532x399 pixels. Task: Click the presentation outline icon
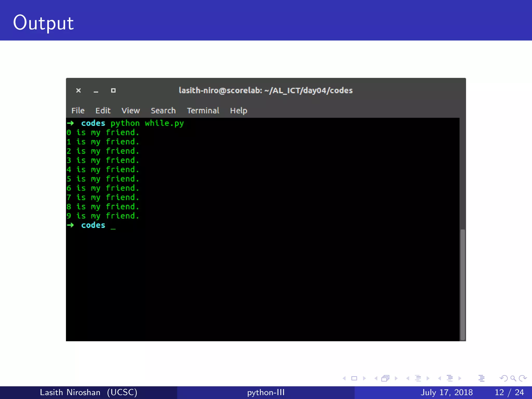point(481,378)
